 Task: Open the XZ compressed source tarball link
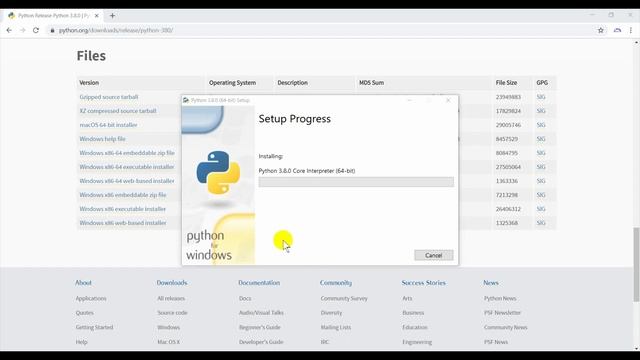click(118, 111)
